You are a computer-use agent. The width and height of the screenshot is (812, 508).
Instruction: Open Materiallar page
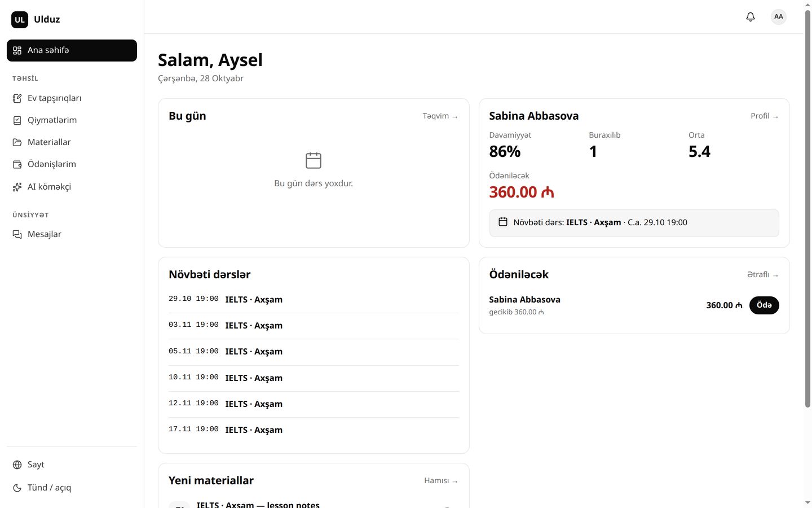pos(72,142)
